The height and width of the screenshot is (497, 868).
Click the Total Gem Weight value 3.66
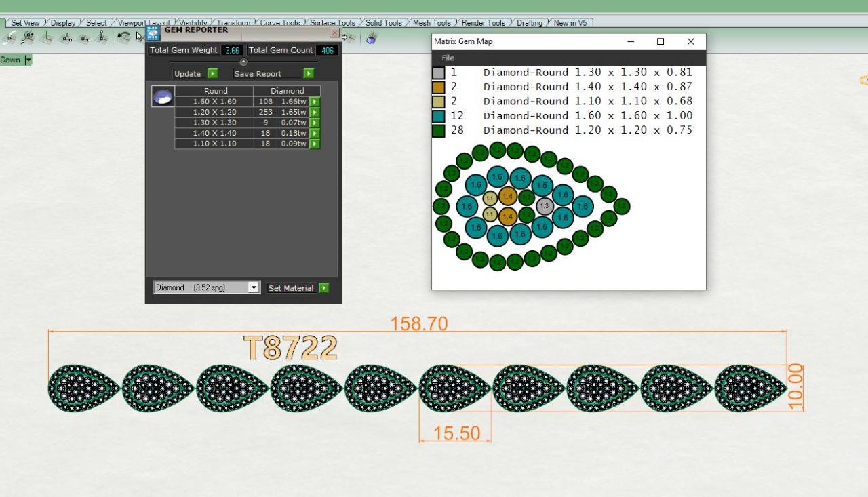click(233, 50)
